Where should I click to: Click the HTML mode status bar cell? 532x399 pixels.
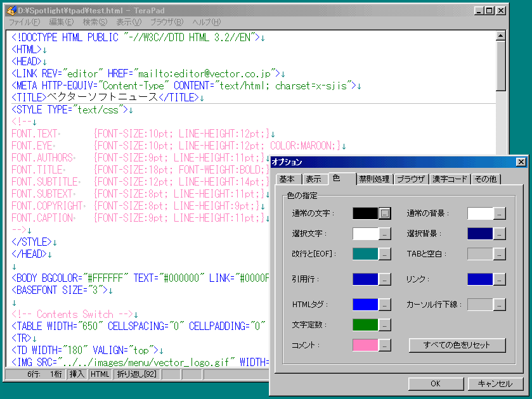[x=100, y=374]
